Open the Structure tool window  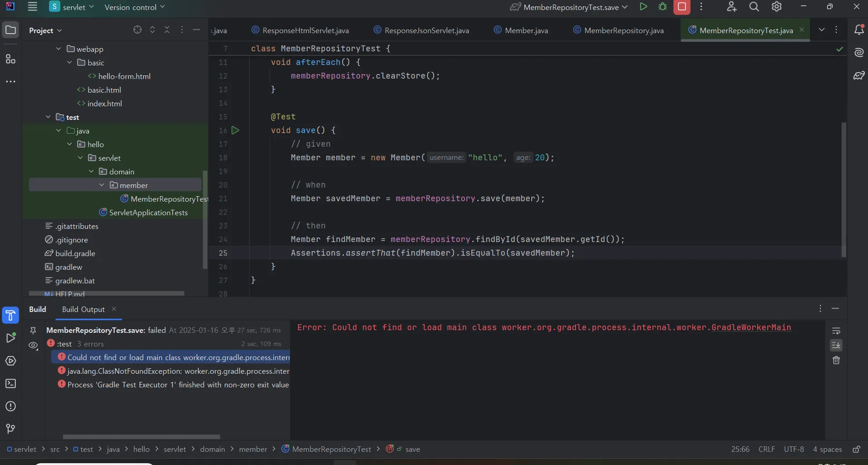pyautogui.click(x=10, y=59)
